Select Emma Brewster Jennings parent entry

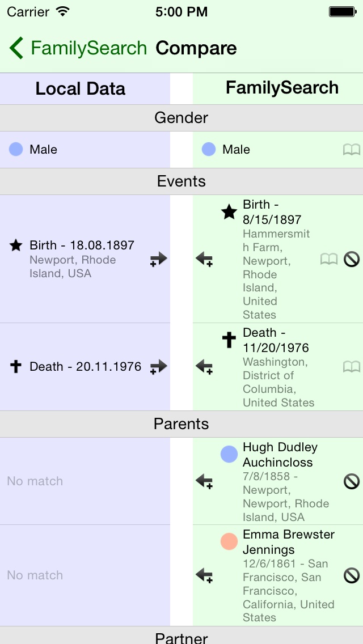(x=278, y=575)
